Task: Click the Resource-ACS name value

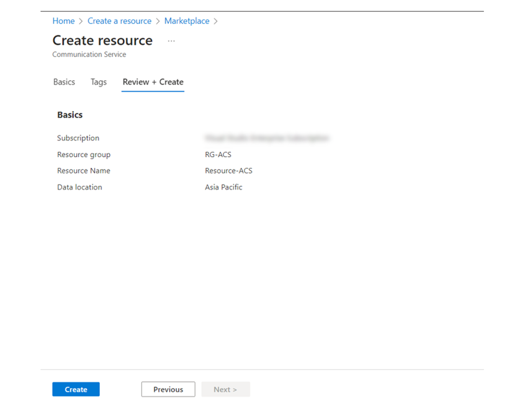Action: tap(229, 171)
